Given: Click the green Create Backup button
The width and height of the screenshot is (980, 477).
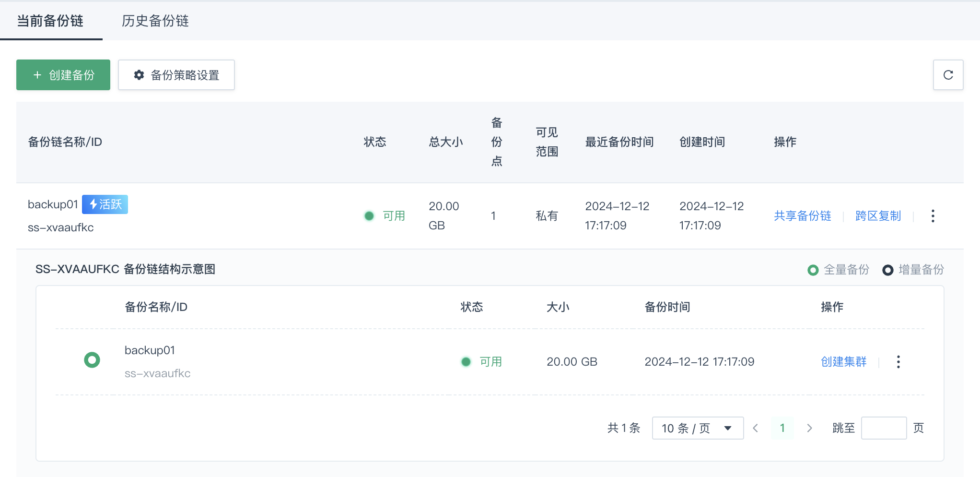Looking at the screenshot, I should pyautogui.click(x=63, y=75).
